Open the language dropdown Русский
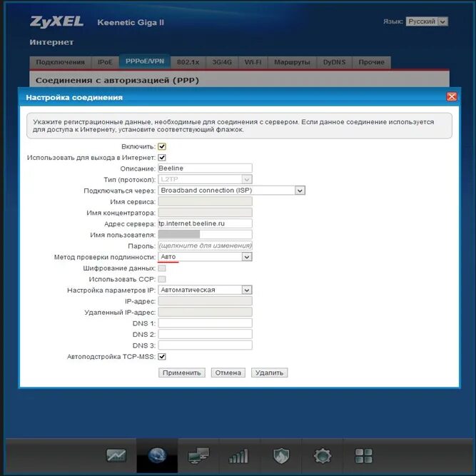This screenshot has height=476, width=476. (x=427, y=21)
